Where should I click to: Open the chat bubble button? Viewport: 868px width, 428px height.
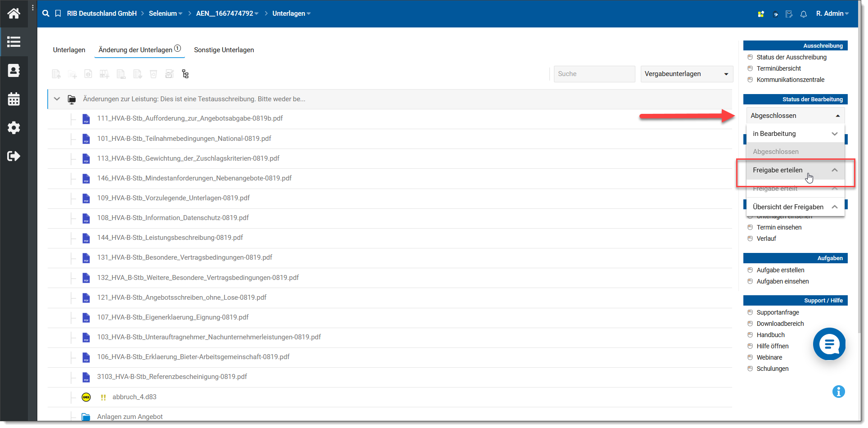point(829,344)
